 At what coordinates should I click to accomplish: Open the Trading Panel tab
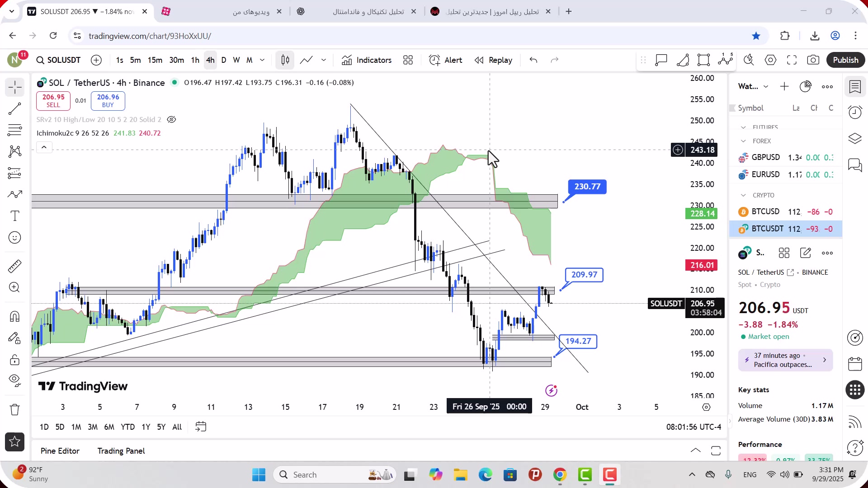tap(121, 451)
